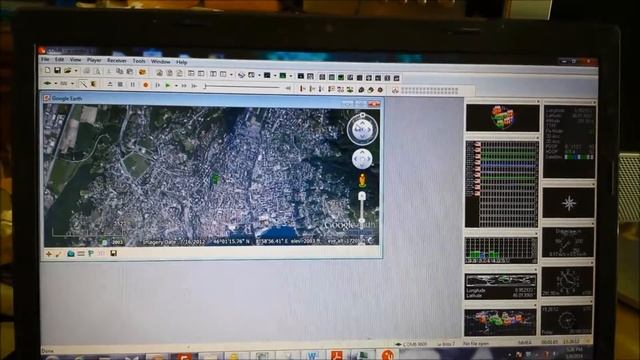The height and width of the screenshot is (360, 640).
Task: Open the Player menu
Action: point(94,60)
